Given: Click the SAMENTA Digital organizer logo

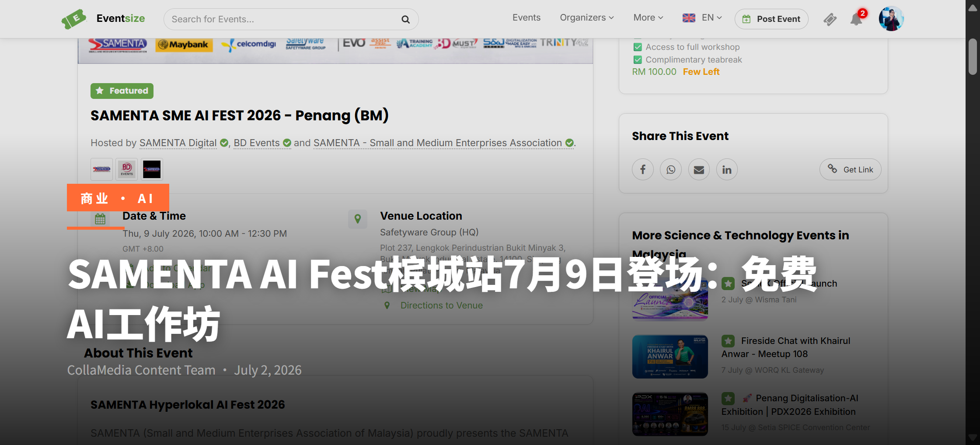Looking at the screenshot, I should coord(101,169).
